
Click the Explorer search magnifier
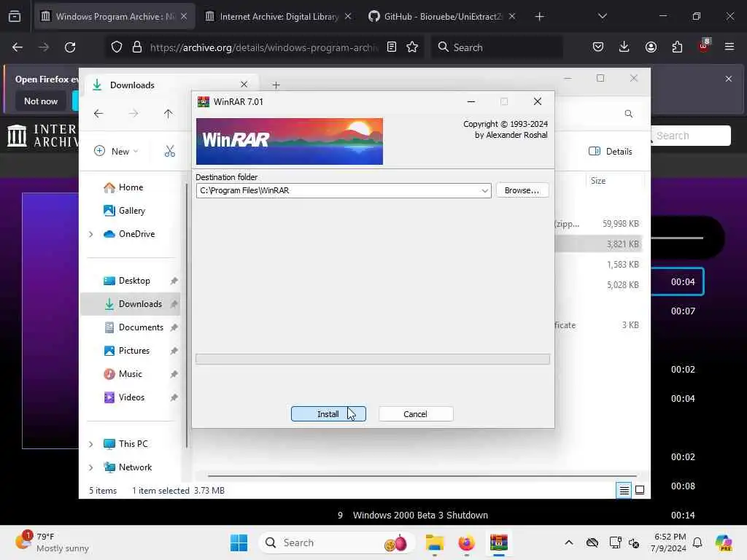pyautogui.click(x=629, y=113)
